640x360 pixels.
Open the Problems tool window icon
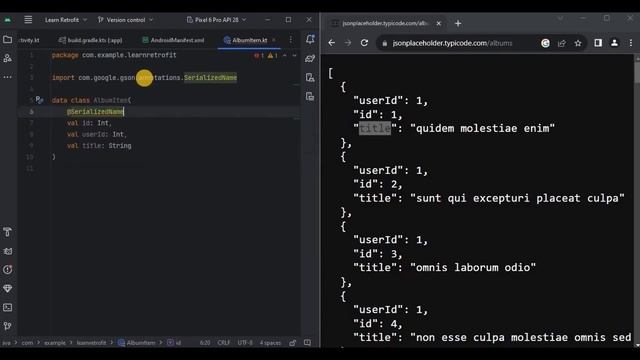pos(7,269)
